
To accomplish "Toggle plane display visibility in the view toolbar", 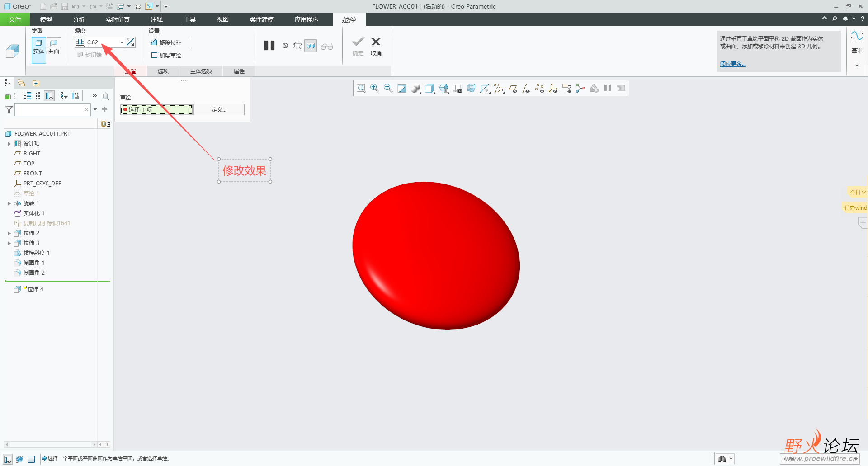I will pos(513,89).
